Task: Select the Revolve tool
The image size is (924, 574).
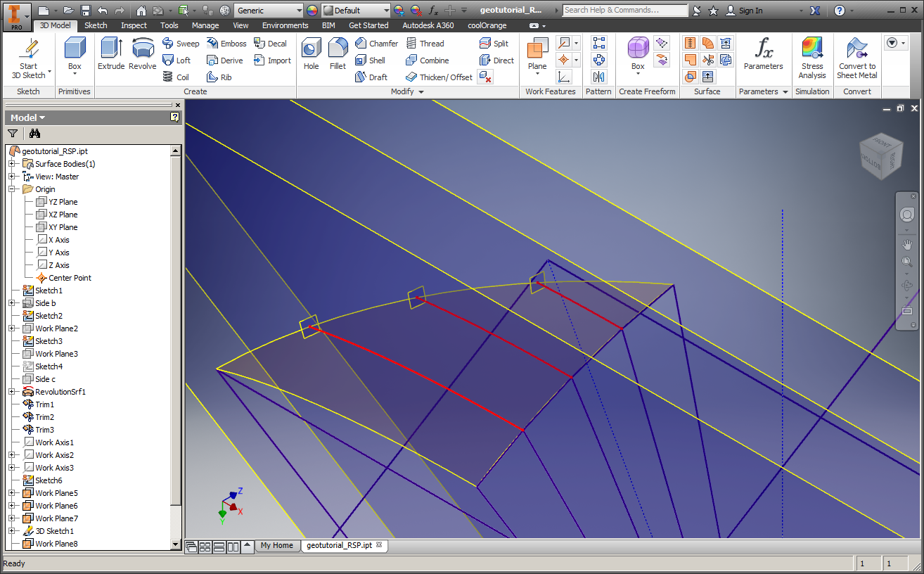Action: [143, 54]
